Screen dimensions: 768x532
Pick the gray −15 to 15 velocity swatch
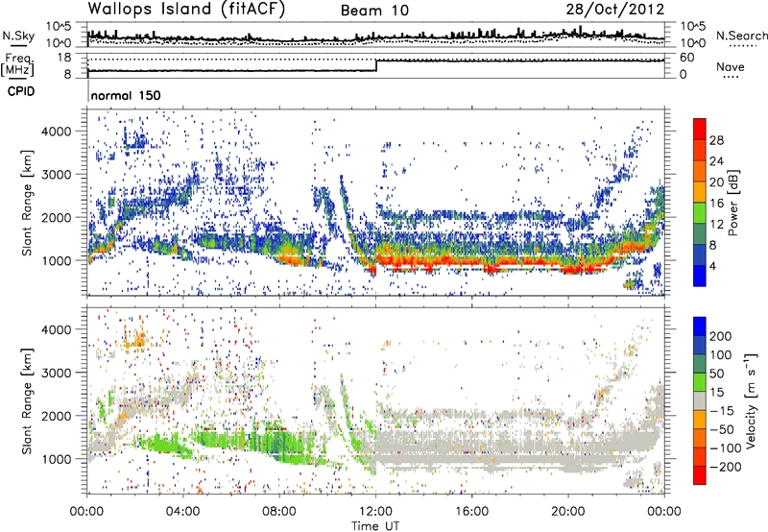(x=700, y=400)
